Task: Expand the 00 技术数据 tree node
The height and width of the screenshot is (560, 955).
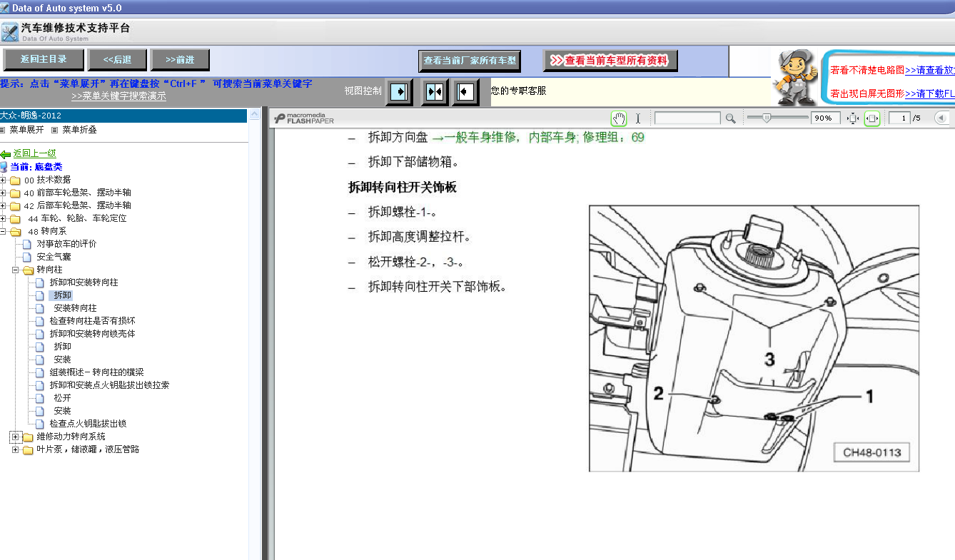Action: click(x=3, y=180)
